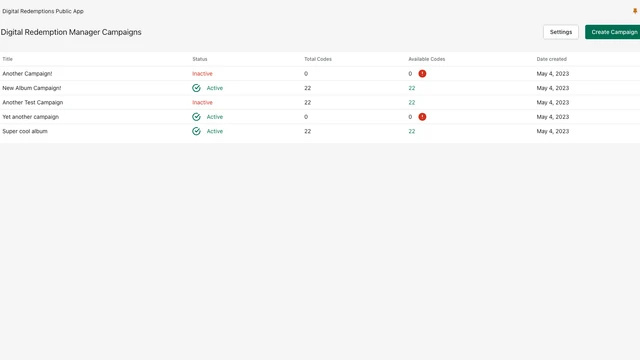Open the Settings button
The height and width of the screenshot is (360, 640).
[x=561, y=32]
